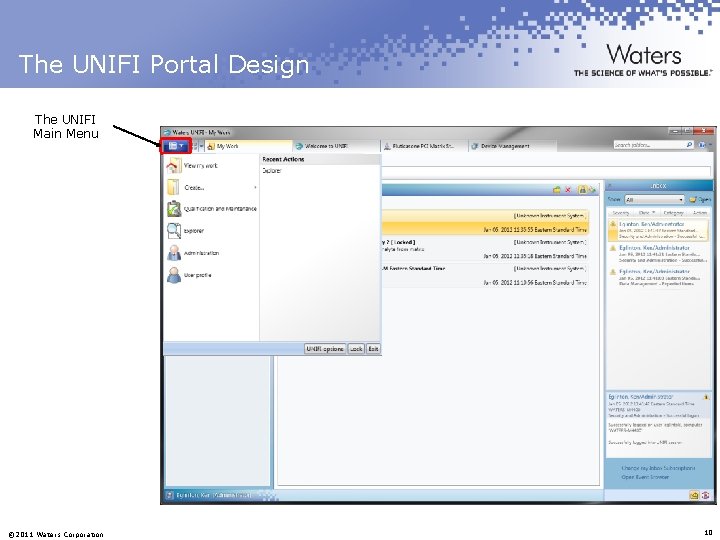Click the Device Management tab icon
The height and width of the screenshot is (540, 720).
coord(475,146)
